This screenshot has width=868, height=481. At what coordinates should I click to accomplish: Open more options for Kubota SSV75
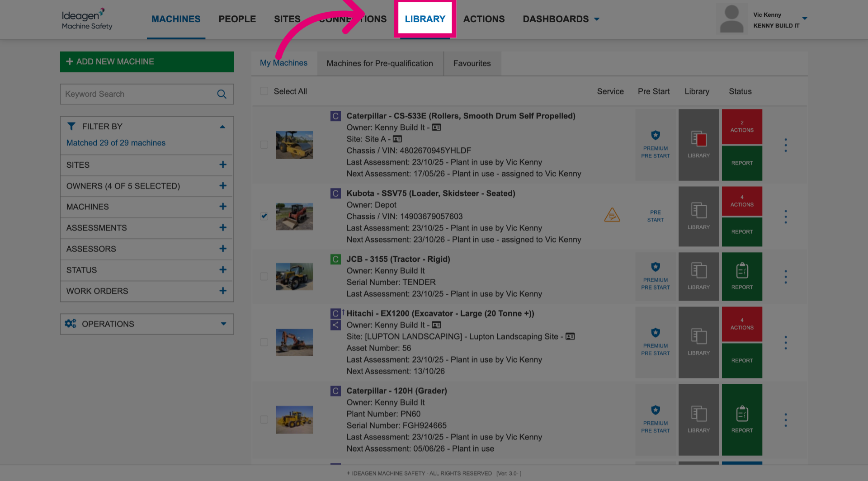tap(786, 217)
